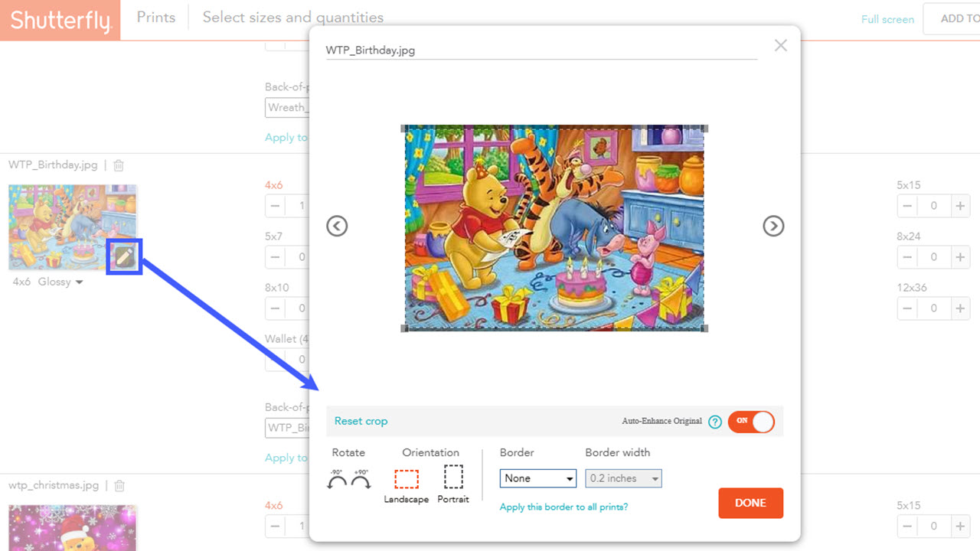Open Full screen view
The image size is (980, 551).
point(887,18)
